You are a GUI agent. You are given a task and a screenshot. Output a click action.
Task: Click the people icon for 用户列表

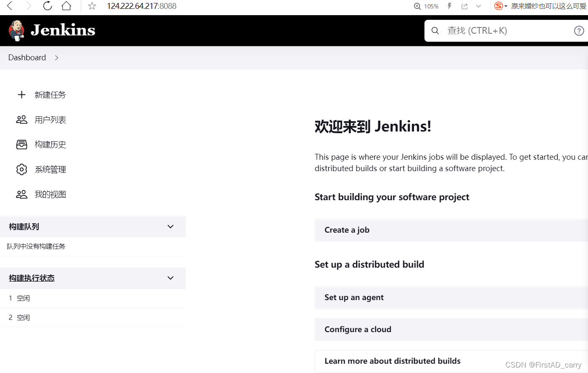pos(21,120)
